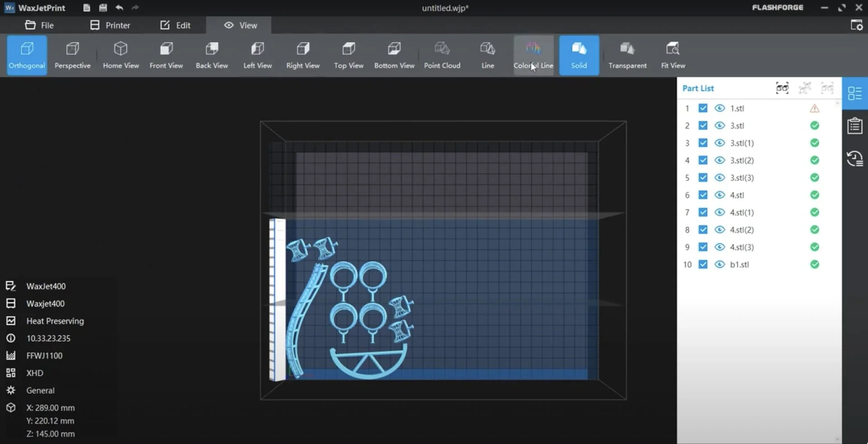This screenshot has height=444, width=868.
Task: Switch to Perspective view mode
Action: click(72, 54)
